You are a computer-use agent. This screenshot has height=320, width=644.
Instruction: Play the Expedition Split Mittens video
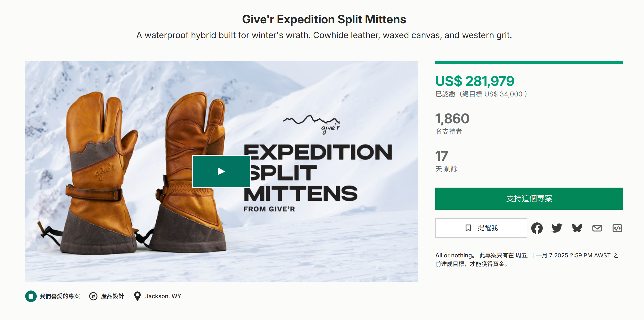[221, 171]
